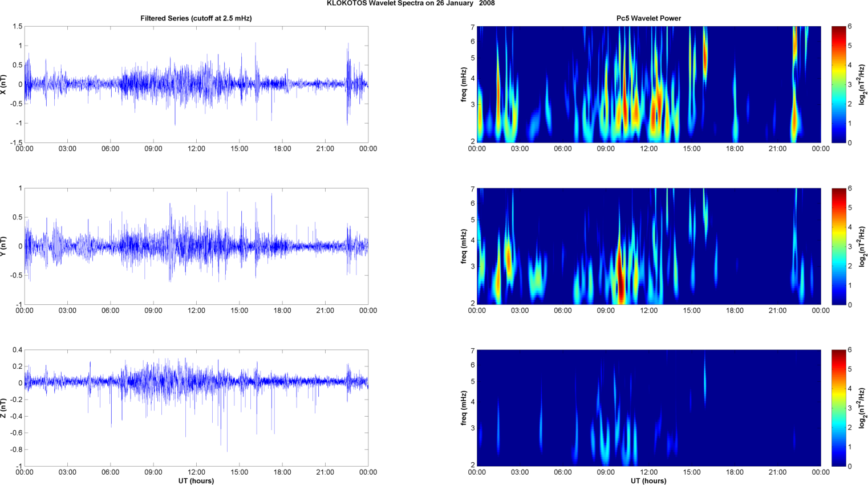Click the '-1.5' tick on the X plot axis

[x=16, y=142]
